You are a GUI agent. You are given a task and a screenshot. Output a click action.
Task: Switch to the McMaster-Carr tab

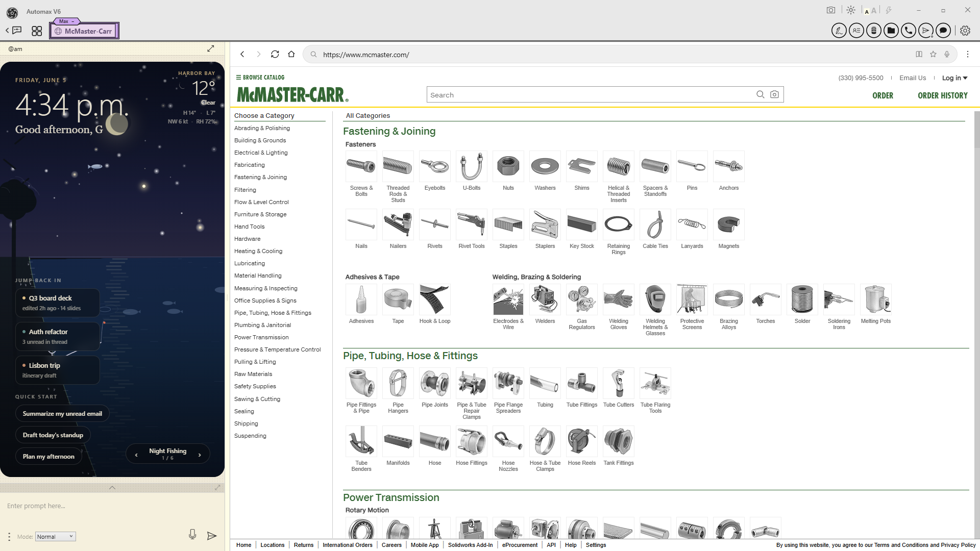pyautogui.click(x=84, y=31)
